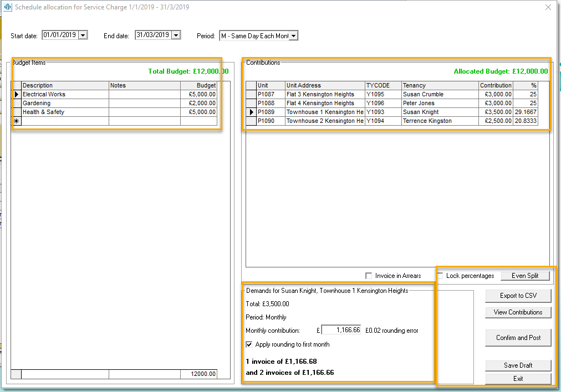Click the Tenancy column header
The height and width of the screenshot is (392, 561).
click(x=440, y=85)
